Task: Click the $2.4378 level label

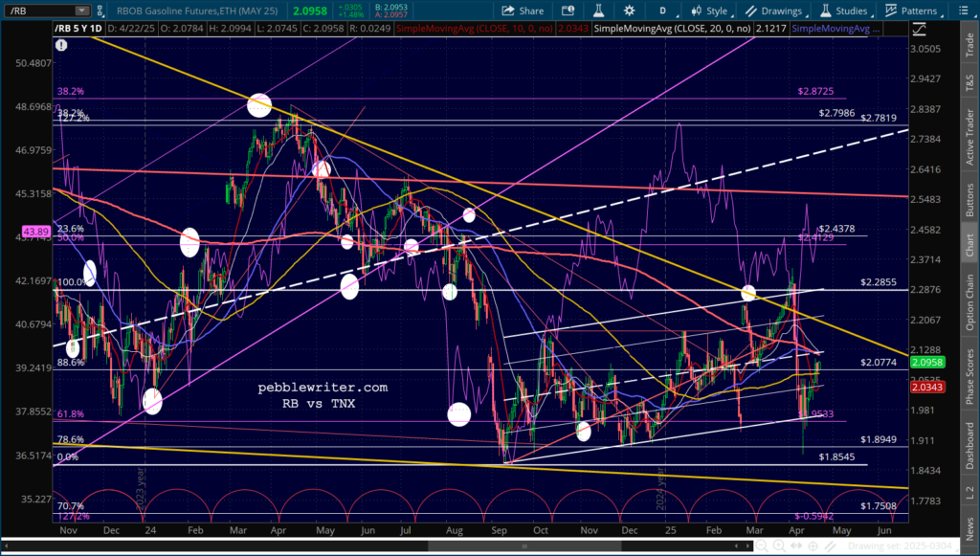Action: click(x=836, y=229)
